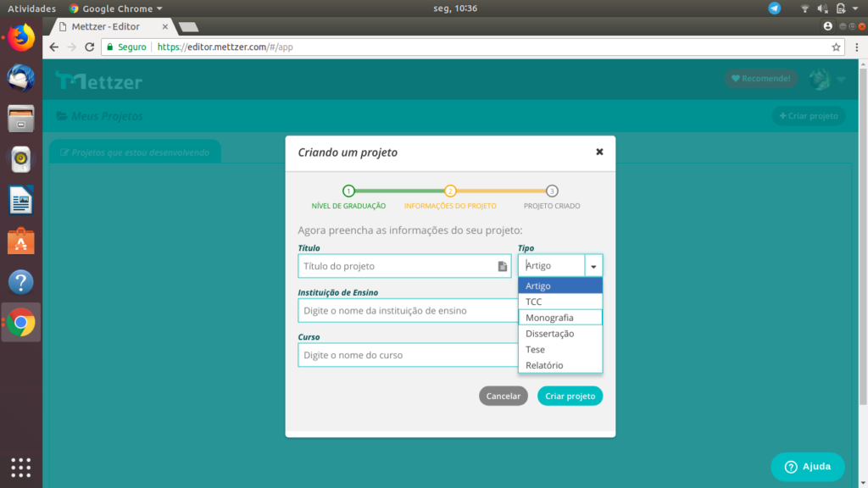The image size is (868, 488).
Task: Close the Criando um projeto dialog
Action: [x=599, y=152]
